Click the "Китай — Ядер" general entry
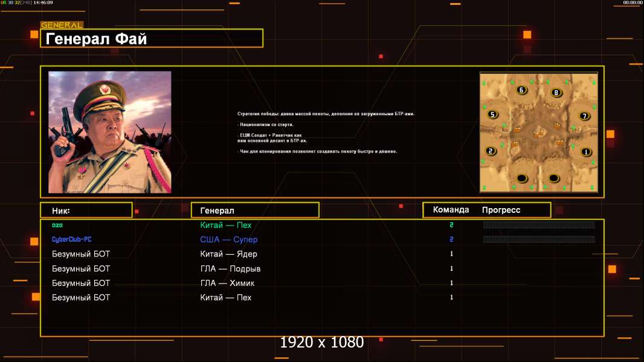 tap(228, 254)
